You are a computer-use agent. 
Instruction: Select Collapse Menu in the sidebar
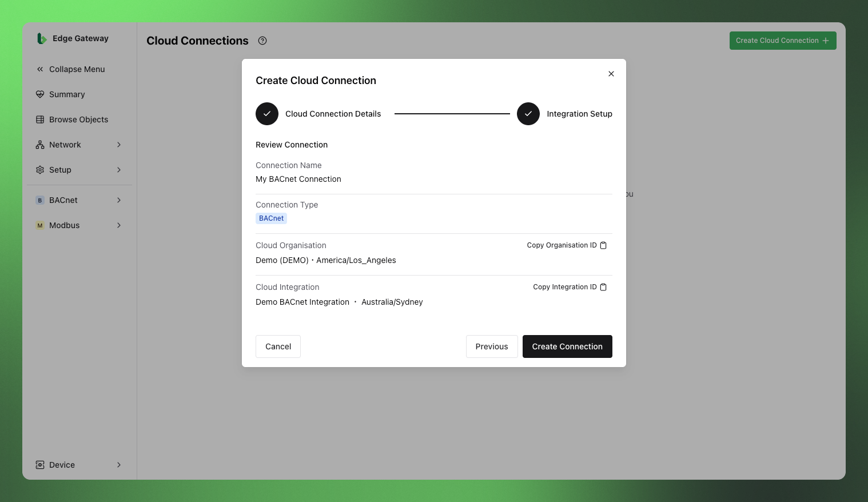(x=79, y=69)
